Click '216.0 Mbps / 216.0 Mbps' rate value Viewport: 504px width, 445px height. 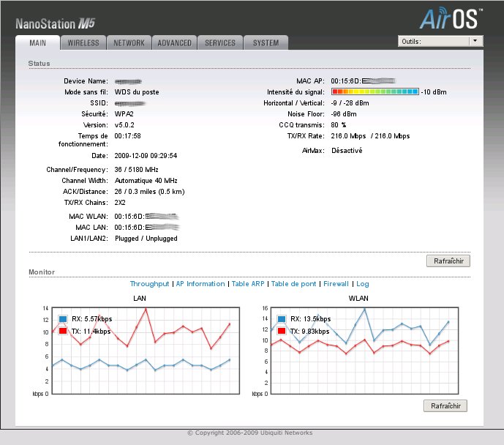tap(370, 136)
